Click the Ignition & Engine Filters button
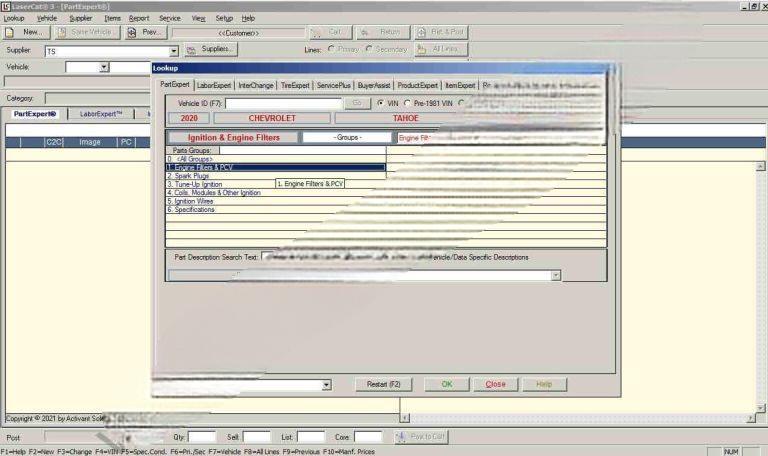 pyautogui.click(x=233, y=138)
